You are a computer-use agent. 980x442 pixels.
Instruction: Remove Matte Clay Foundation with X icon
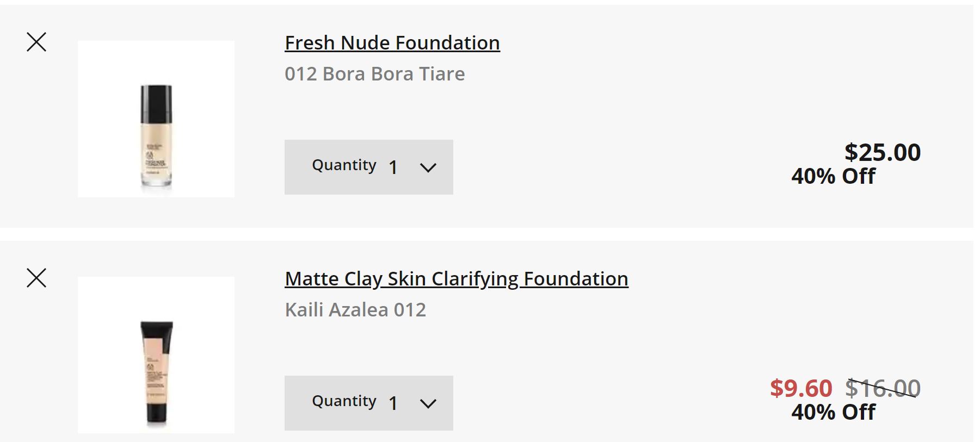click(36, 278)
